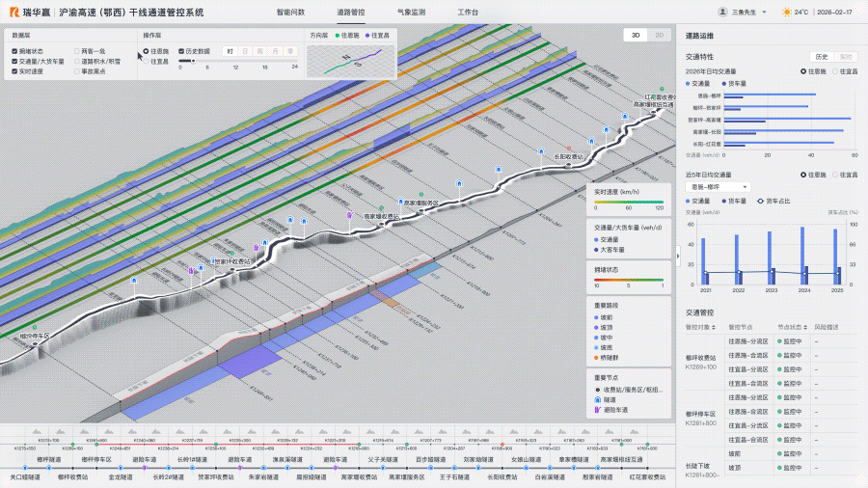Sort by the 节点状态 column arrows

pyautogui.click(x=805, y=328)
